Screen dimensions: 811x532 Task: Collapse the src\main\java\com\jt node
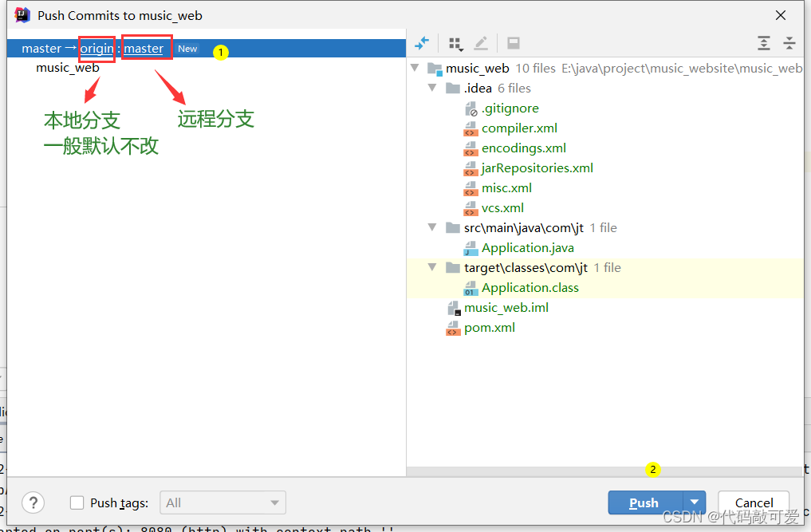click(432, 227)
